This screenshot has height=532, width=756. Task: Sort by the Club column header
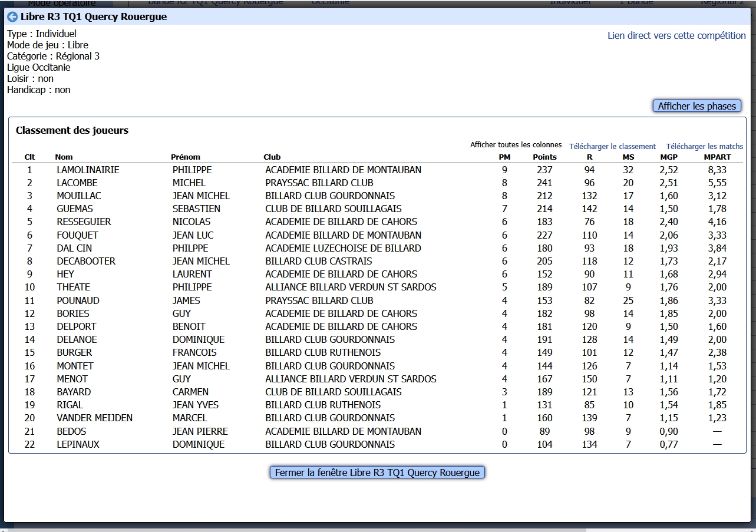272,157
